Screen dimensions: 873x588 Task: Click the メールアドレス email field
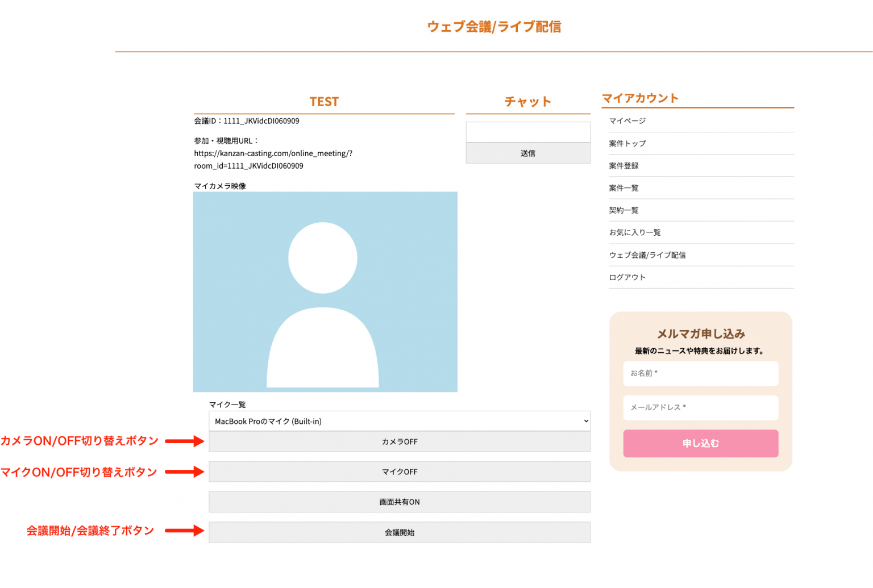tap(700, 407)
